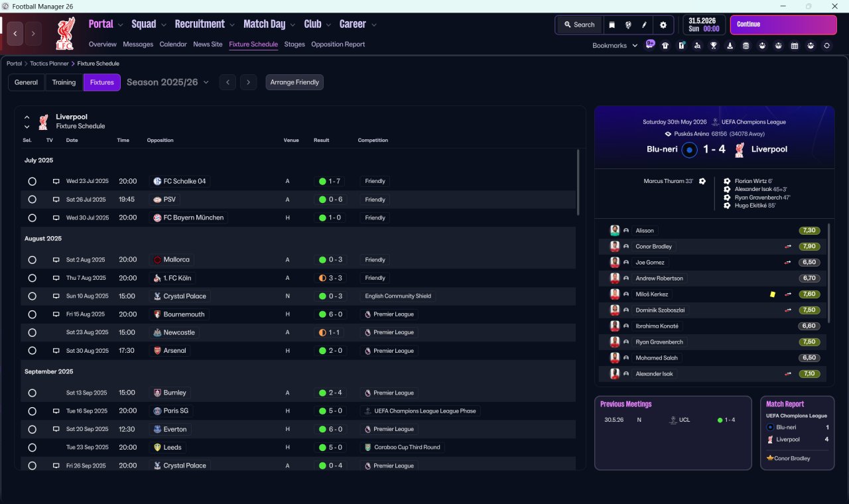Select the radio button for the PSV fixture

(32, 200)
